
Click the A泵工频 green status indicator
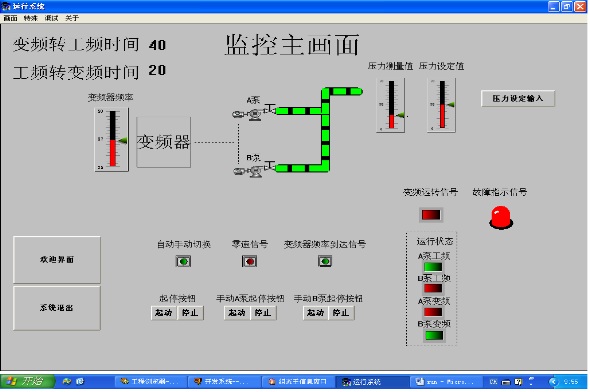(x=433, y=267)
